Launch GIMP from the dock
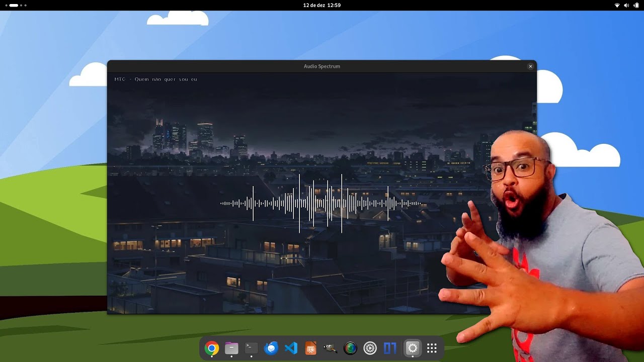Image resolution: width=644 pixels, height=362 pixels. click(331, 348)
